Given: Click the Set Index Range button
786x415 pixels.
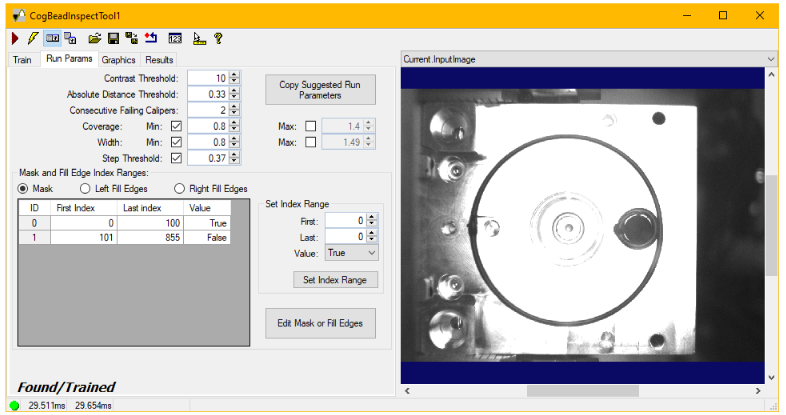Looking at the screenshot, I should click(x=335, y=280).
